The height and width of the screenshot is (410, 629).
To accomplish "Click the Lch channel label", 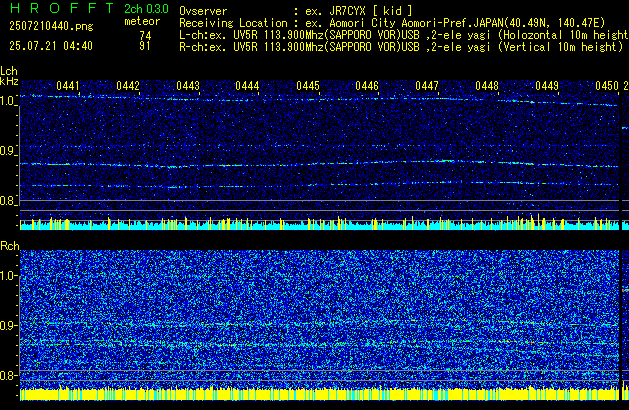I will (x=9, y=71).
